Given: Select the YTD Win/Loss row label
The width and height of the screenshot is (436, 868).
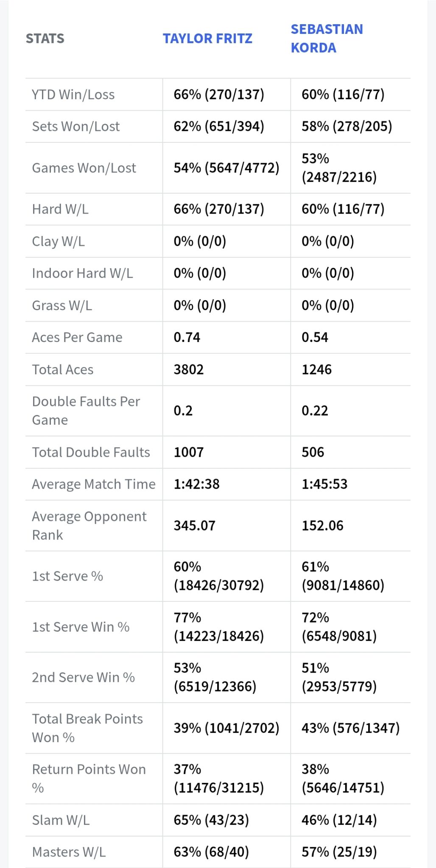Looking at the screenshot, I should point(73,95).
